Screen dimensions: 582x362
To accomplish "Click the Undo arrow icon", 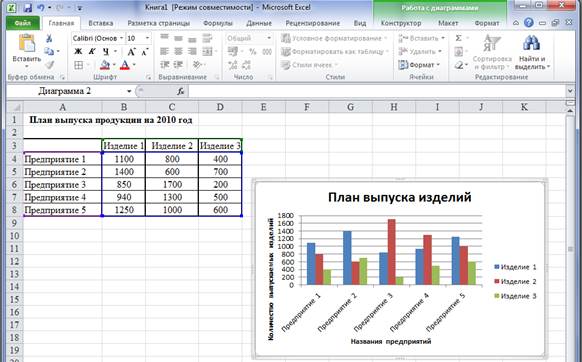I will [40, 7].
